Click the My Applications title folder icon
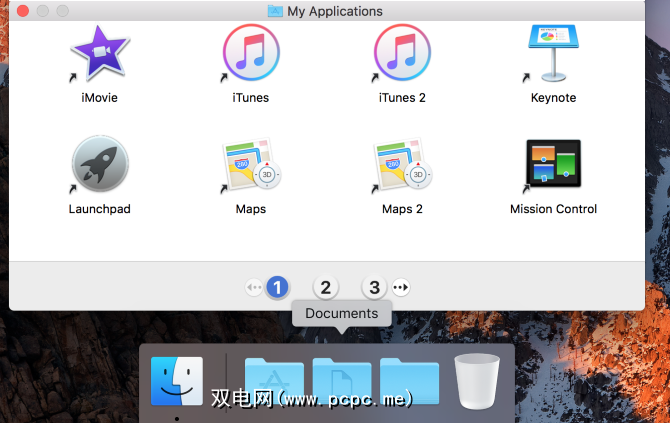670x423 pixels. 275,11
